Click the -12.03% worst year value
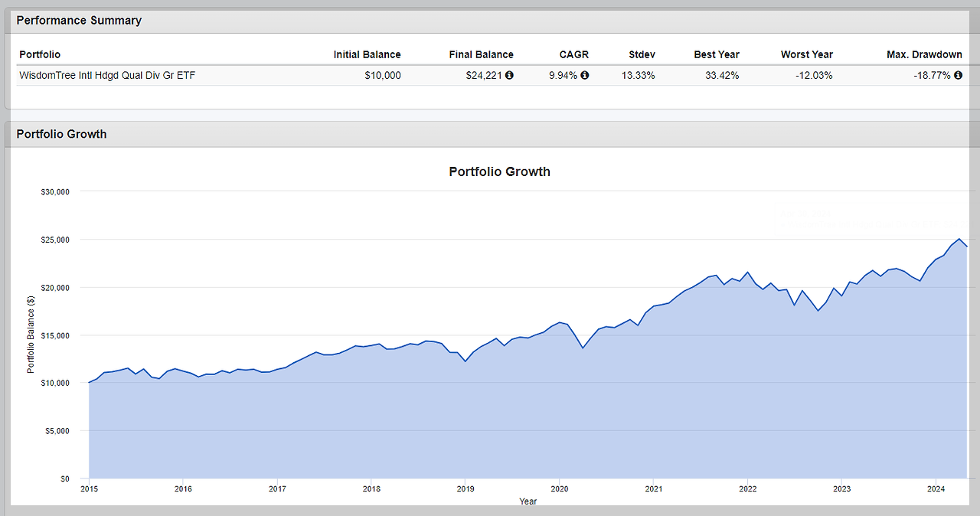The image size is (980, 516). pos(815,75)
